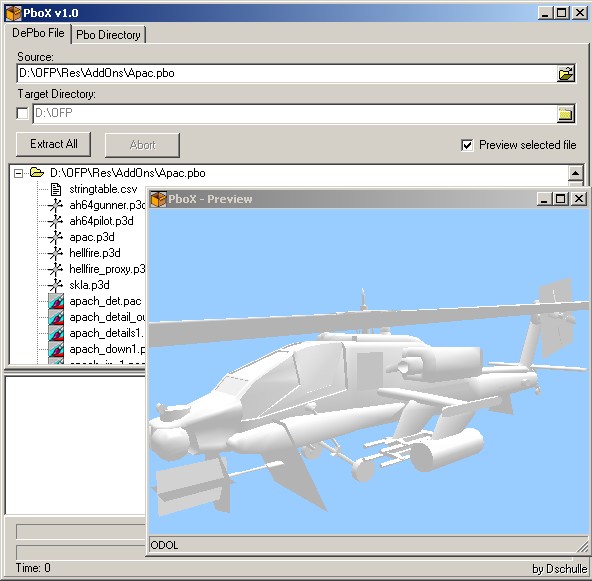Switch to the Pbo Directory tab
This screenshot has width=592, height=581.
[108, 35]
